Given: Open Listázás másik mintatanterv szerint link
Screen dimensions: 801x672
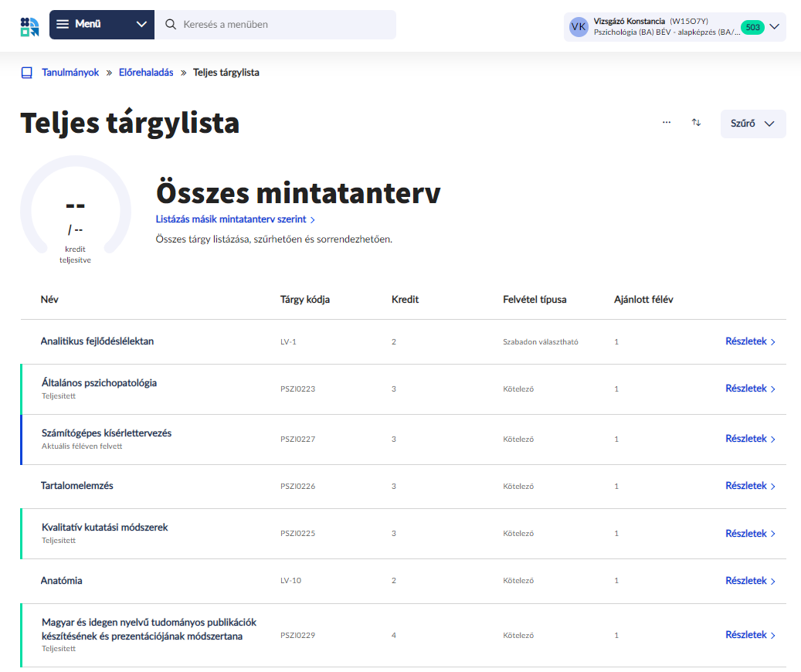Looking at the screenshot, I should (x=235, y=219).
